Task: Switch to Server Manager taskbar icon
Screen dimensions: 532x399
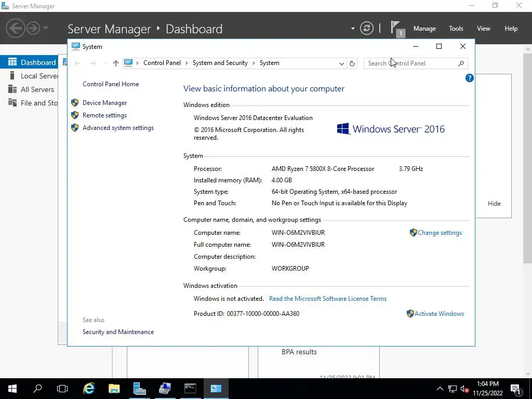Action: pos(139,389)
